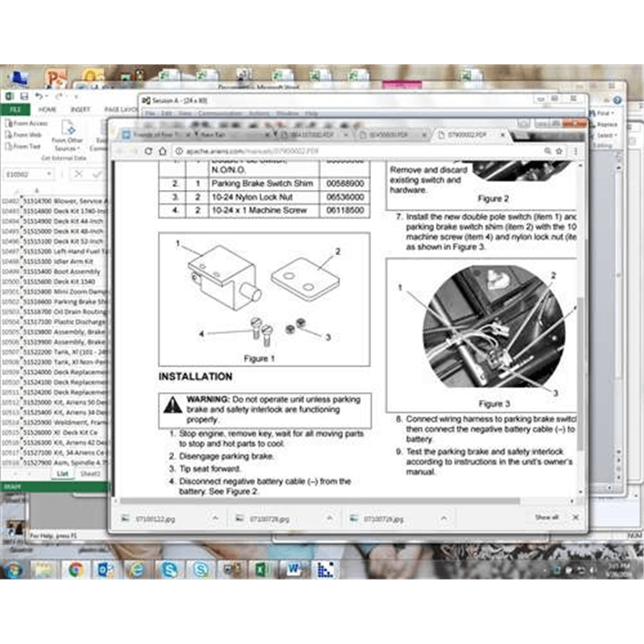The image size is (644, 644).
Task: Select Excel row 51515400 Boot Assembly
Action: 62,271
